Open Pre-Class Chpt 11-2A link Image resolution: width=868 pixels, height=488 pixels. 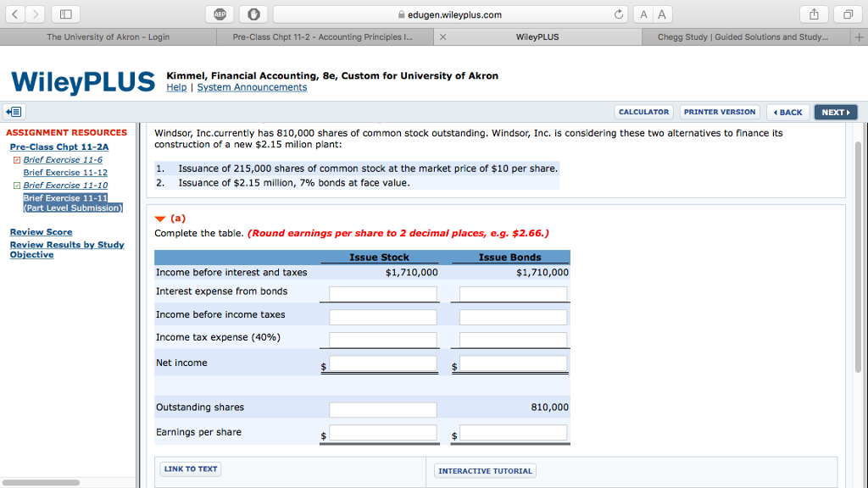(59, 147)
